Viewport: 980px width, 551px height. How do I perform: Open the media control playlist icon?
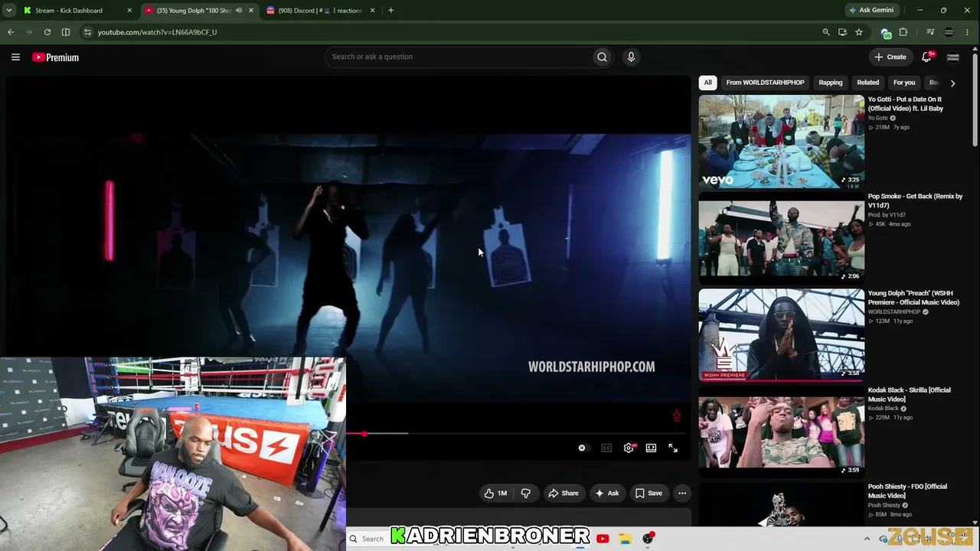pyautogui.click(x=930, y=32)
